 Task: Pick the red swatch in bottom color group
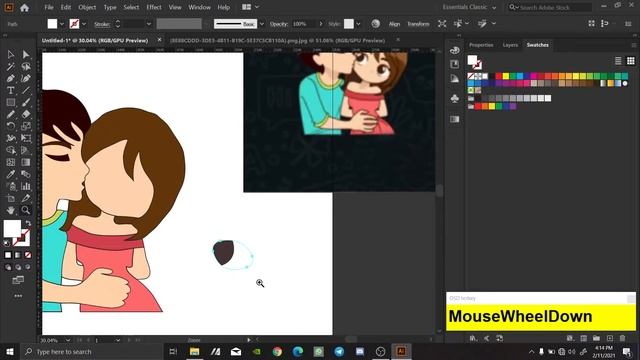478,107
